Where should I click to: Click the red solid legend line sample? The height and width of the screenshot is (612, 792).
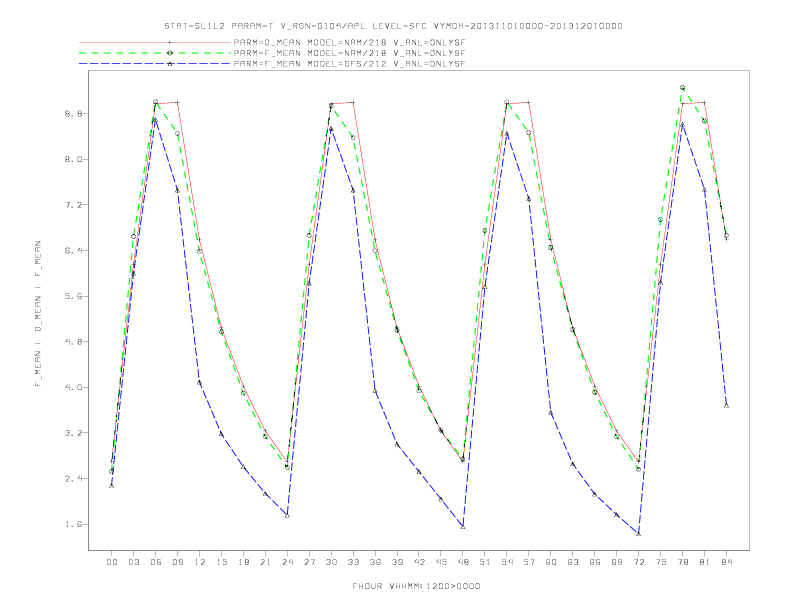coord(155,42)
